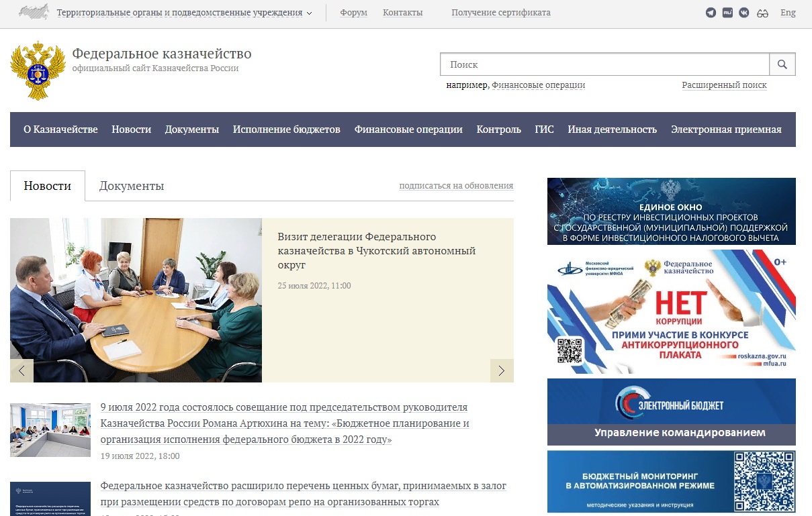812x516 pixels.
Task: Enable the visually impaired glasses mode
Action: [x=762, y=13]
